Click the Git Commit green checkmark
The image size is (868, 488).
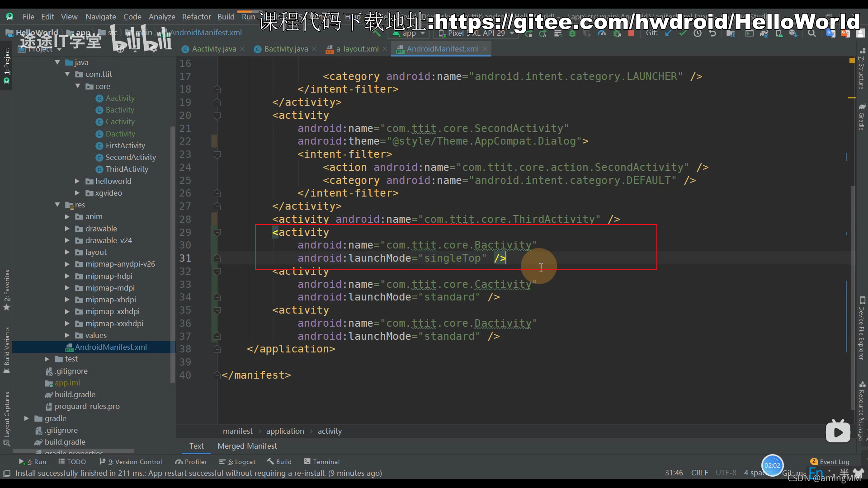pos(683,33)
